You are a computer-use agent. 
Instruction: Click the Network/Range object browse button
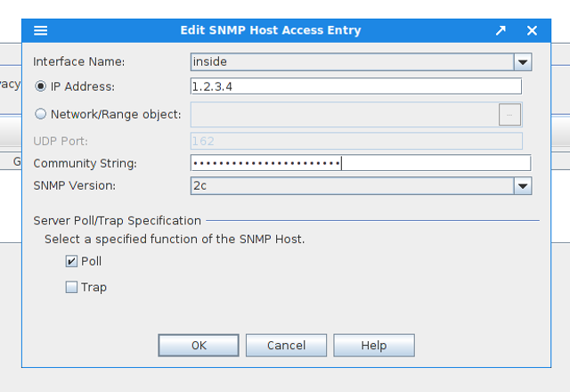pos(509,115)
